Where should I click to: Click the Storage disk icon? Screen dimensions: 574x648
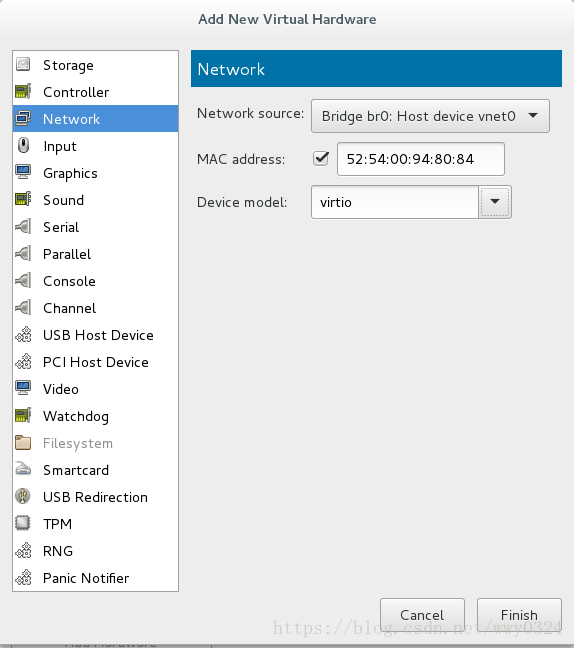point(23,65)
